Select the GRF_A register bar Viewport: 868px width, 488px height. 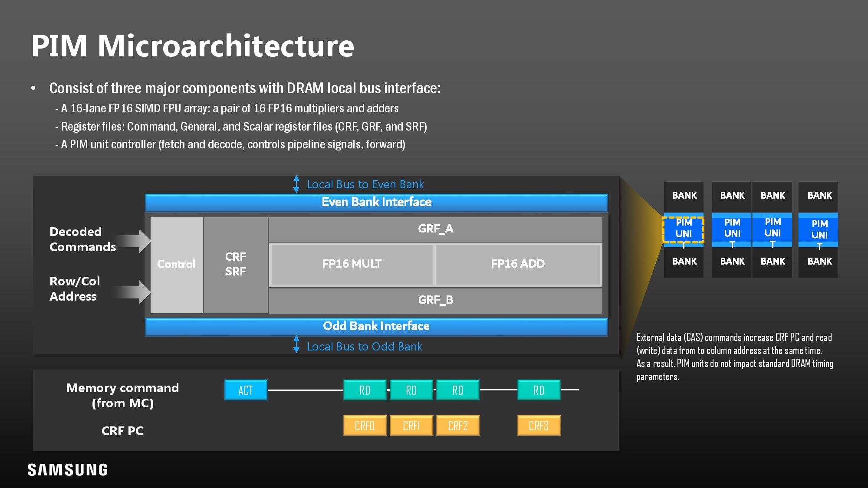(x=435, y=229)
